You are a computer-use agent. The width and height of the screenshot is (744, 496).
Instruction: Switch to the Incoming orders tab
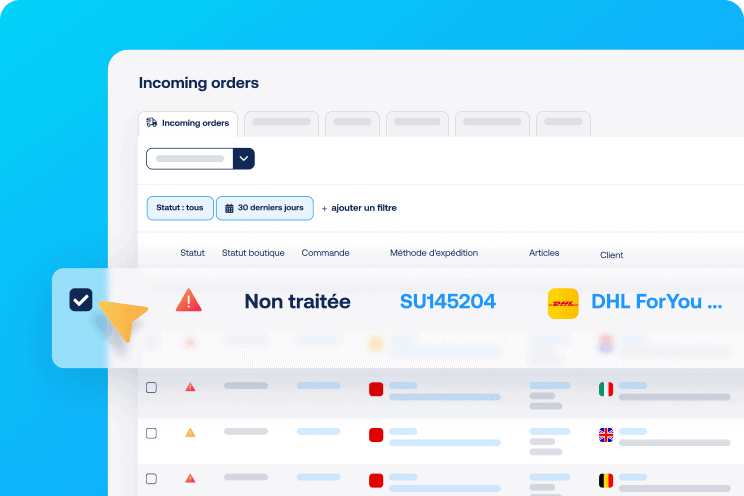tap(188, 123)
